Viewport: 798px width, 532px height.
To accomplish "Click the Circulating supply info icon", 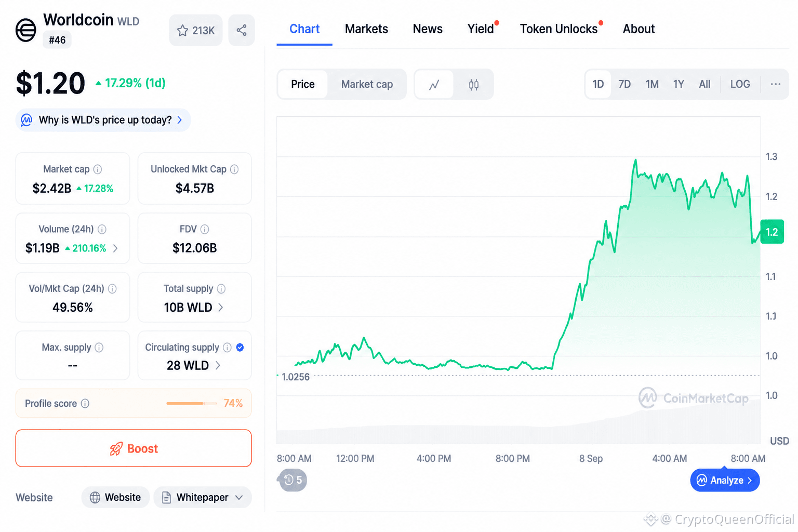I will [x=227, y=348].
